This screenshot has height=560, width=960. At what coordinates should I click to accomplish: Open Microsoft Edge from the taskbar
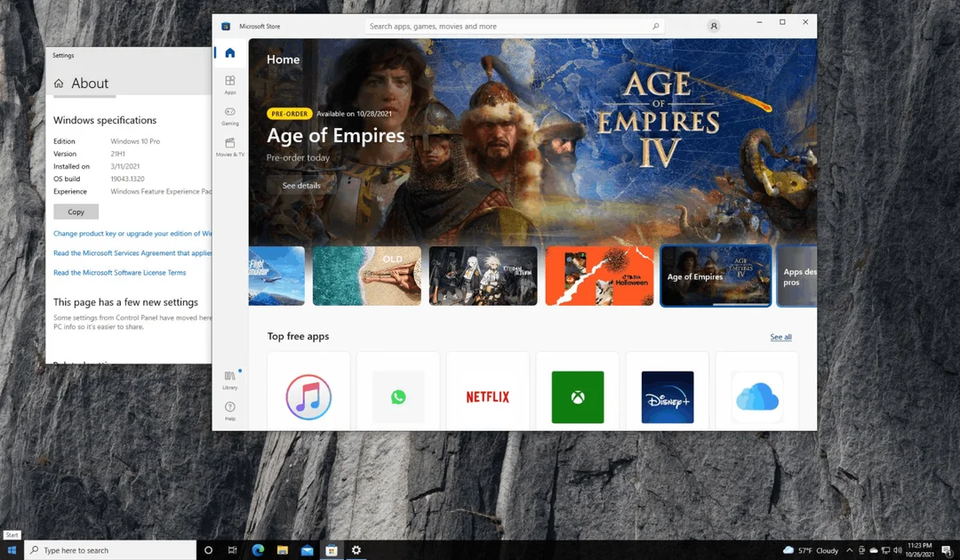point(258,550)
